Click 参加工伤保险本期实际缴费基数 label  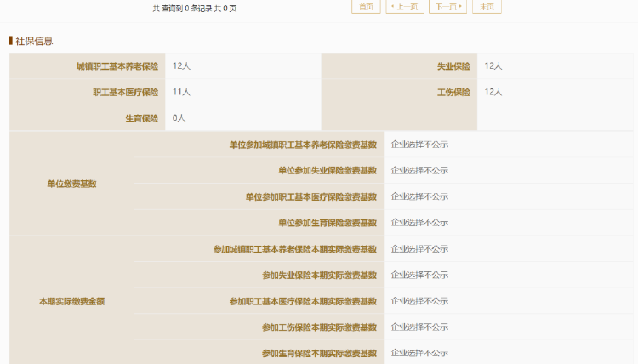click(319, 327)
